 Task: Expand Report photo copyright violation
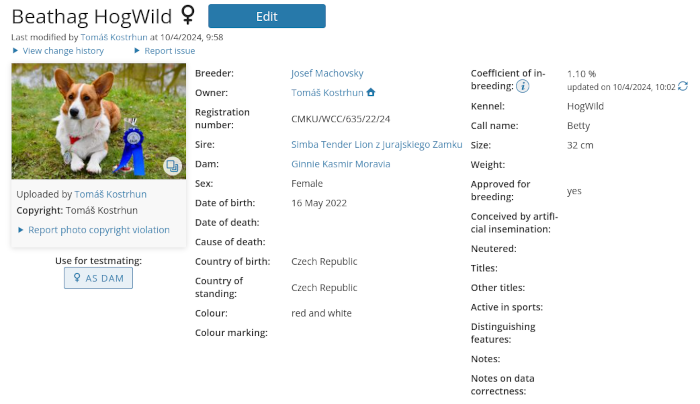coord(94,230)
